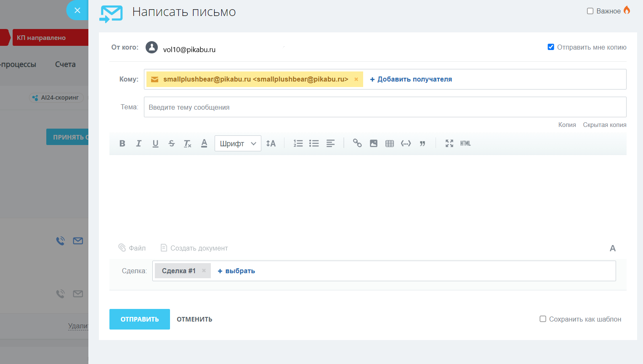Switch editor to HTML source mode
This screenshot has height=364, width=643.
click(x=465, y=143)
